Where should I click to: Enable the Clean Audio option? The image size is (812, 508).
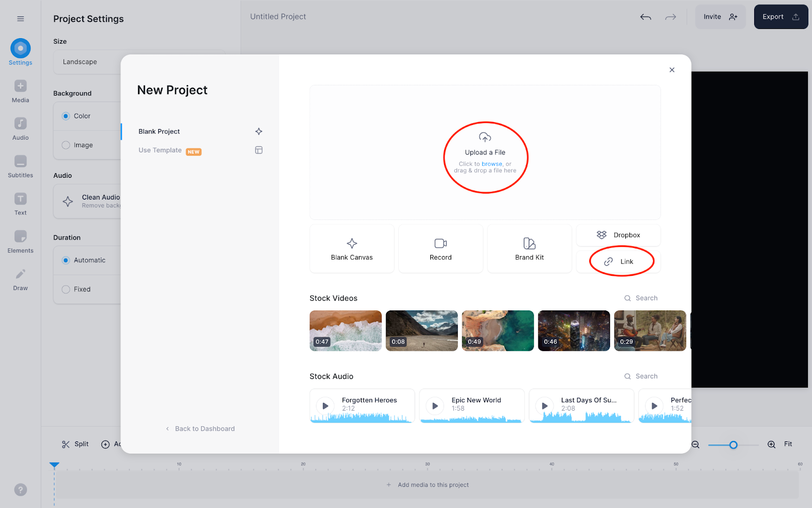[x=87, y=201]
